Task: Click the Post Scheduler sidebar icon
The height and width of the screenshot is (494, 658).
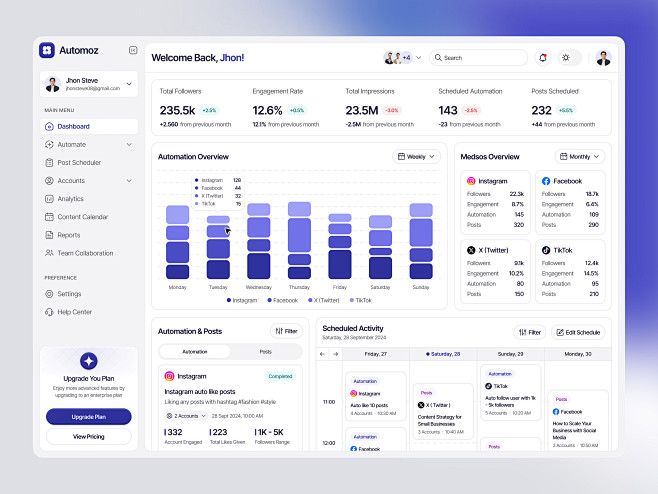Action: [x=49, y=162]
